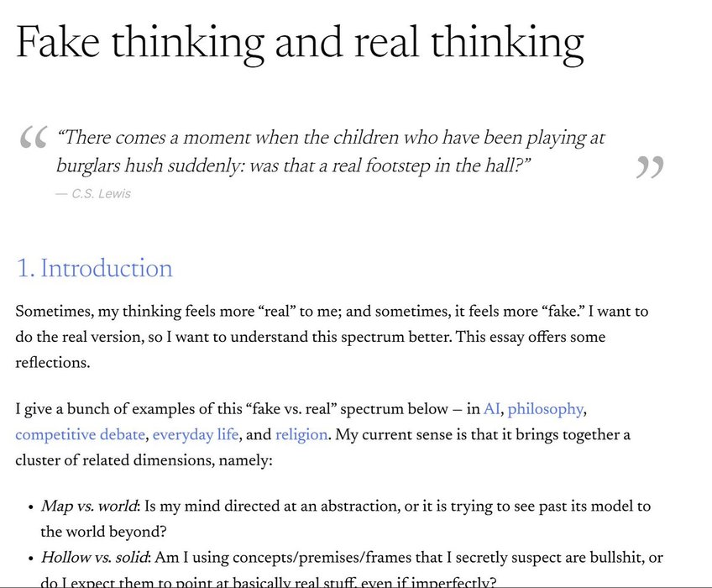Click the bullet dot before "Map vs. world"

coord(29,507)
